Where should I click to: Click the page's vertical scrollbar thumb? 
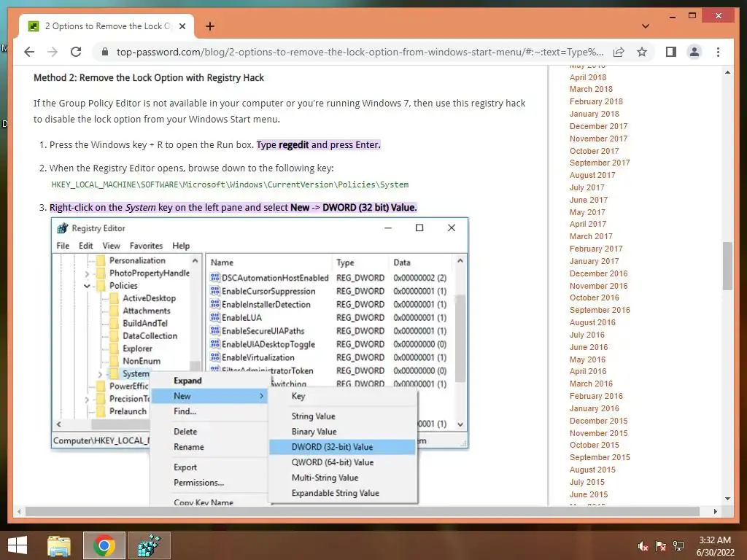pyautogui.click(x=727, y=265)
